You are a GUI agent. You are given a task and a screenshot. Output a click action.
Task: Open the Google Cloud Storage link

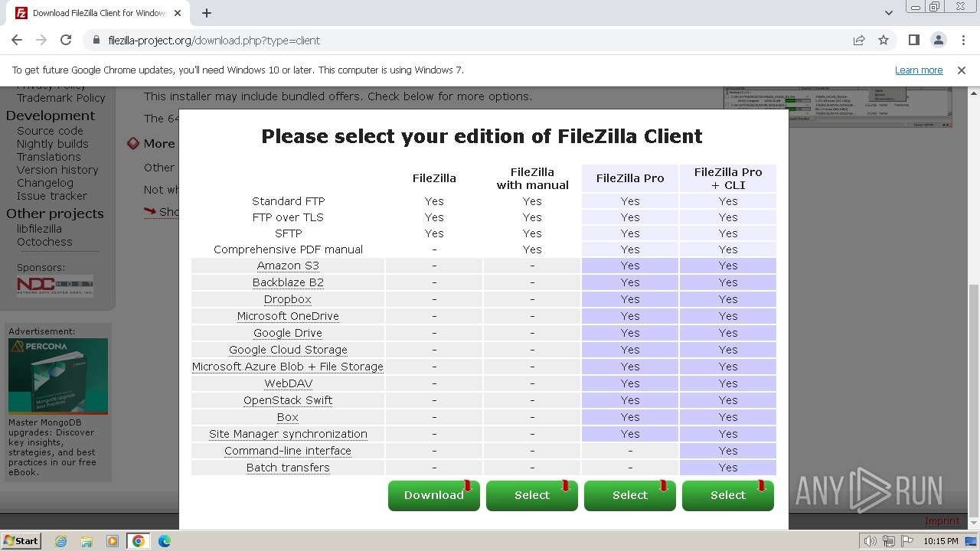click(x=288, y=350)
